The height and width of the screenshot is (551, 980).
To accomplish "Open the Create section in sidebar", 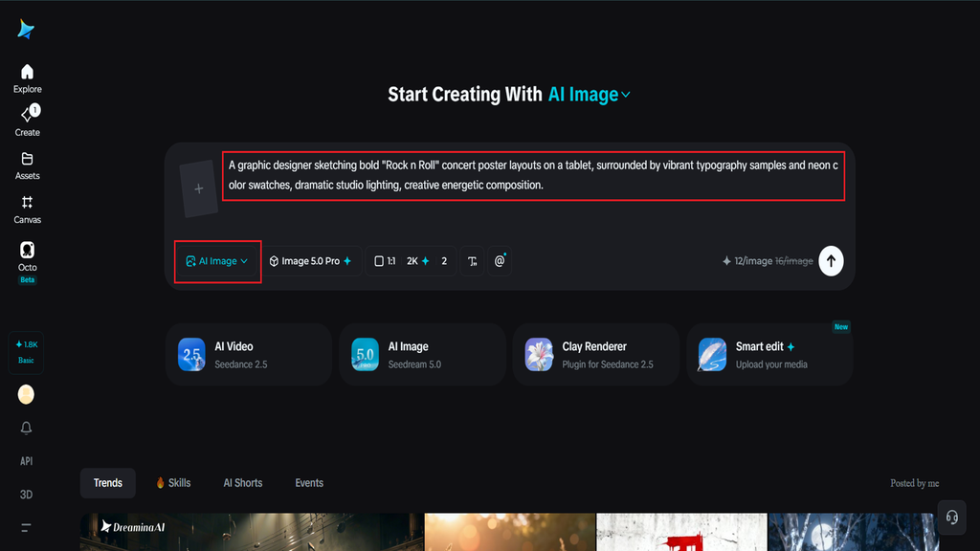I will pyautogui.click(x=27, y=121).
